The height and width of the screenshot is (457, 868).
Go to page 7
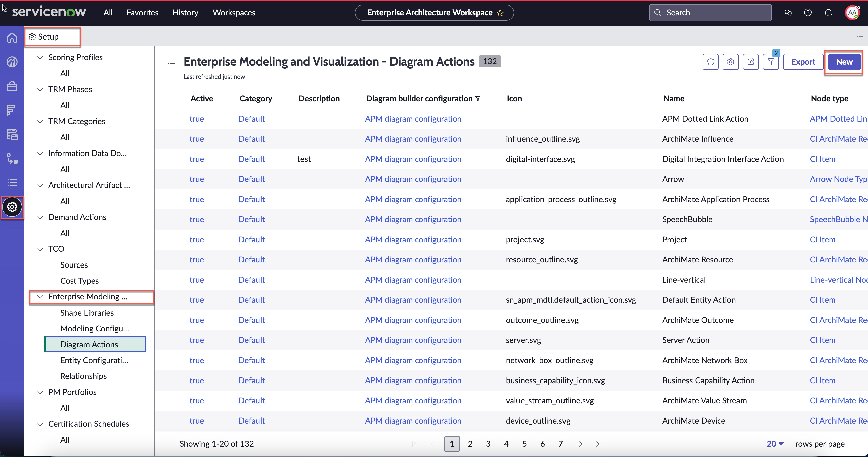point(560,444)
